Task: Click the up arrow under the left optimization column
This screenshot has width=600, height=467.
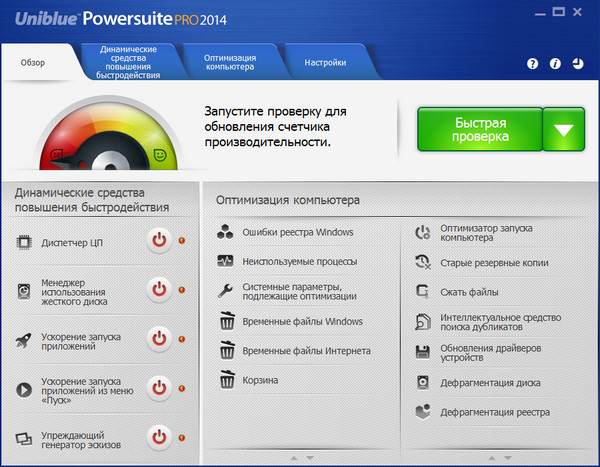Action: point(294,458)
